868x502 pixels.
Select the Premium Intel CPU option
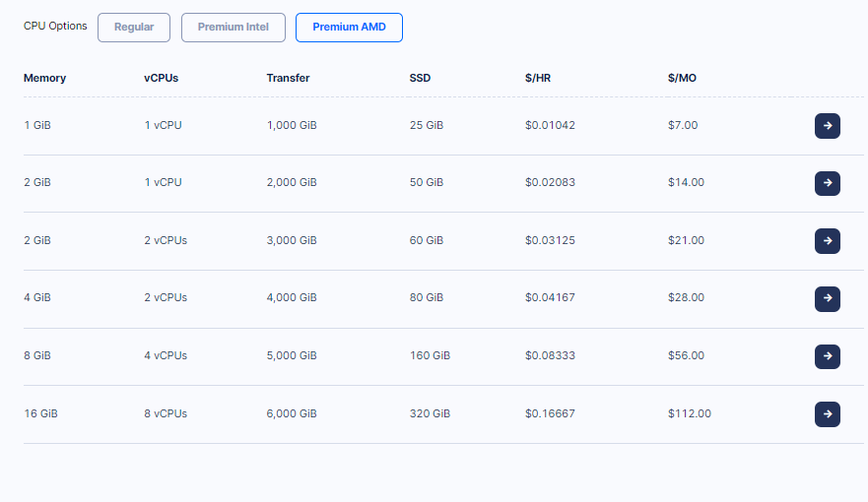tap(234, 28)
